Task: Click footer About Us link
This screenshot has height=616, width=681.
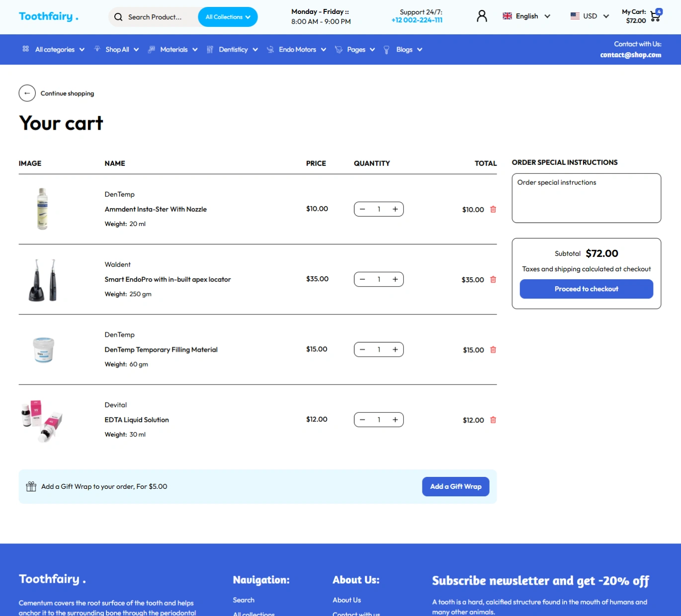Action: click(x=346, y=600)
